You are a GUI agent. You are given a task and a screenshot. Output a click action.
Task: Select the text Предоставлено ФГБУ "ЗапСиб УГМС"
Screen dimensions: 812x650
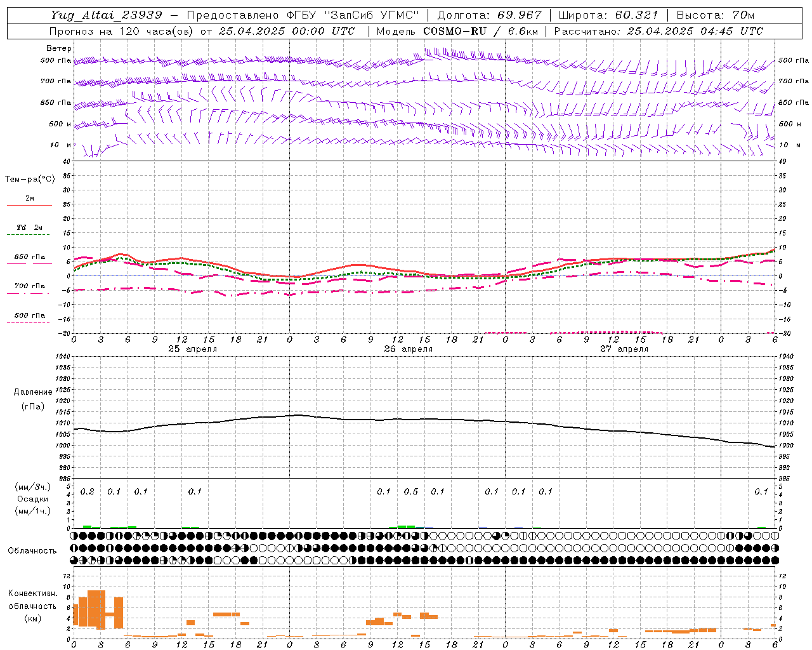point(303,15)
